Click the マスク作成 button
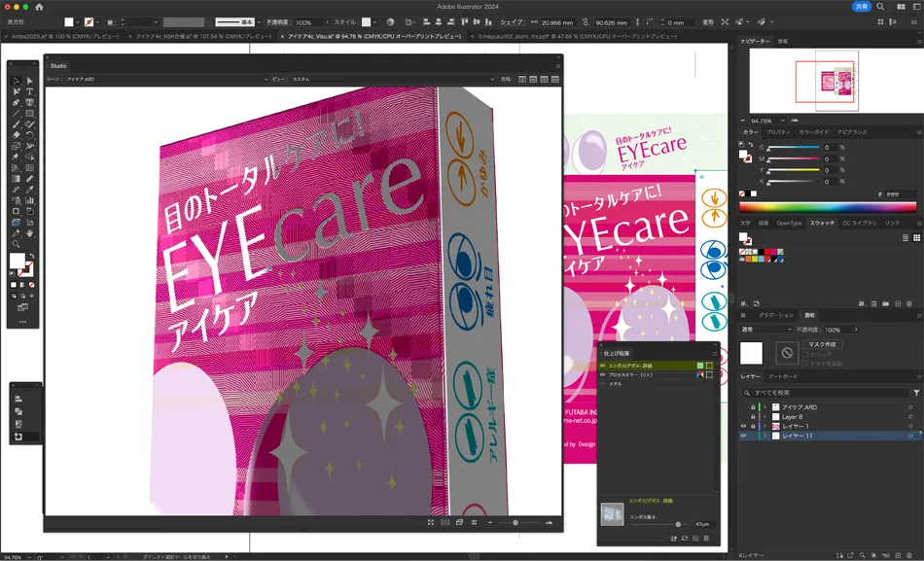Viewport: 924px width, 561px height. pyautogui.click(x=822, y=344)
